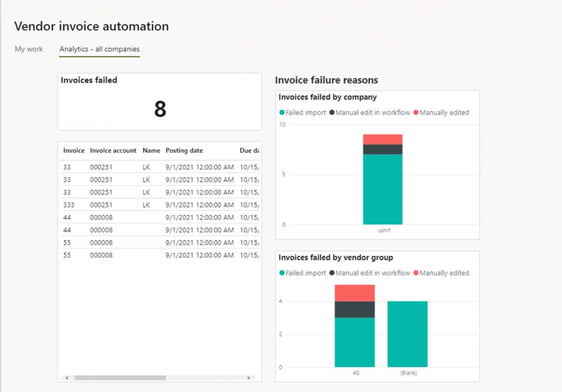Select the Analytics - all companies tab

pyautogui.click(x=99, y=49)
